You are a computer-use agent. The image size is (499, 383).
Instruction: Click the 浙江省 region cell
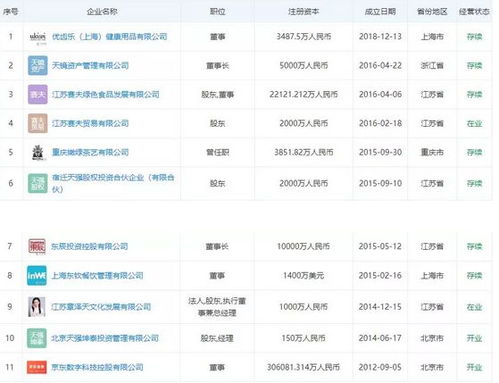click(432, 66)
